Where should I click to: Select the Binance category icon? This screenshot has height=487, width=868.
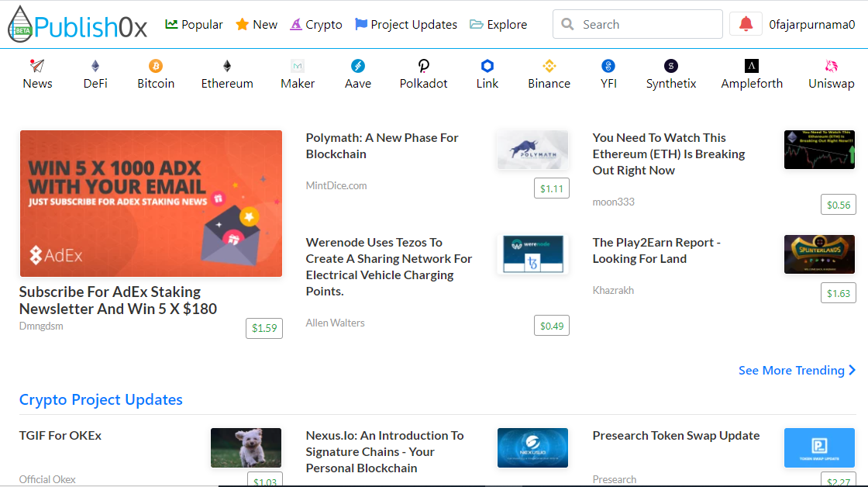(x=549, y=66)
